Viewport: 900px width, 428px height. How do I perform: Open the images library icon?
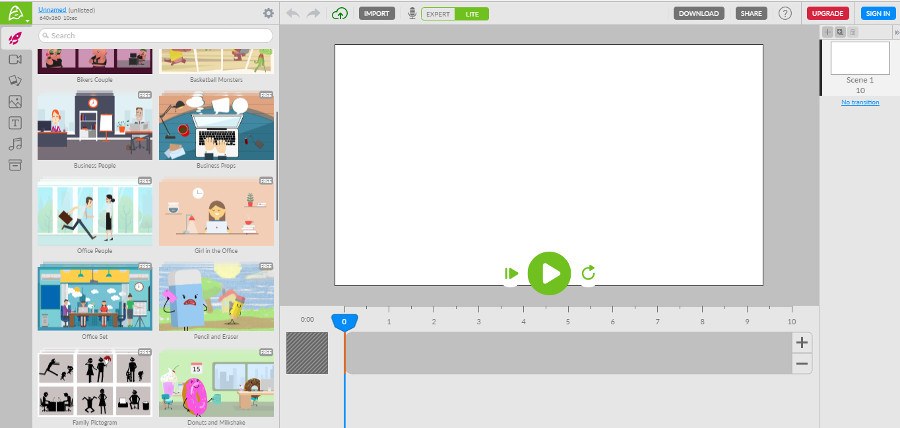click(15, 102)
